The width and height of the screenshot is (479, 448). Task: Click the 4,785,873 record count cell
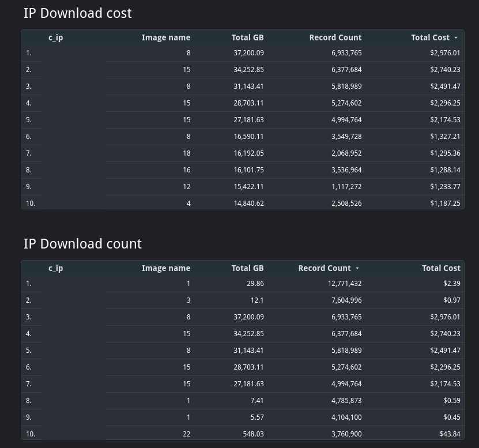346,401
